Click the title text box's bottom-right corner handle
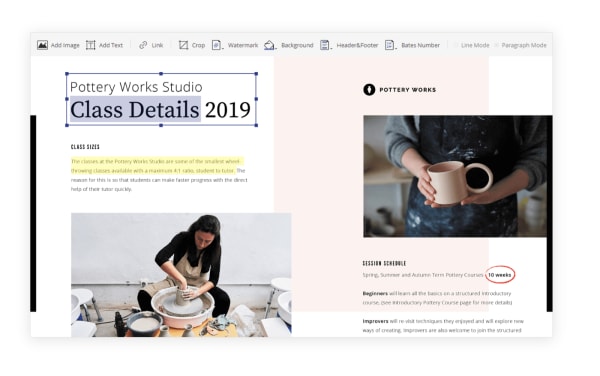 coord(256,125)
